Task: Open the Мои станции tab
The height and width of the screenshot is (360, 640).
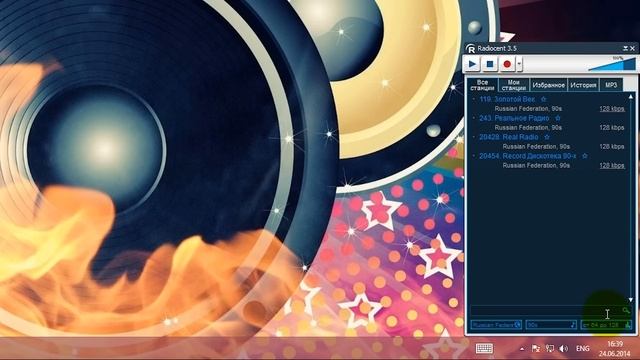Action: 513,85
